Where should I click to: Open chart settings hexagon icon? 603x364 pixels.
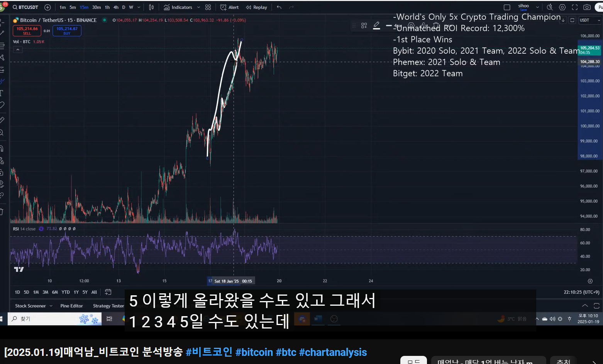pyautogui.click(x=562, y=7)
